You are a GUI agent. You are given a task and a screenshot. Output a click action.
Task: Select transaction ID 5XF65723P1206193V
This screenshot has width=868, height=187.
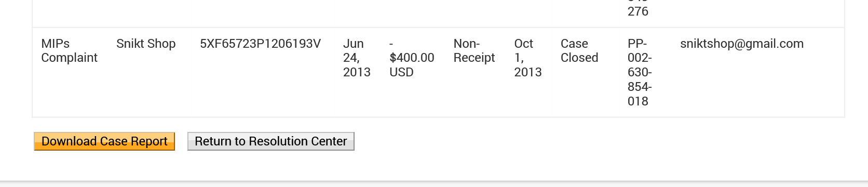click(x=261, y=44)
